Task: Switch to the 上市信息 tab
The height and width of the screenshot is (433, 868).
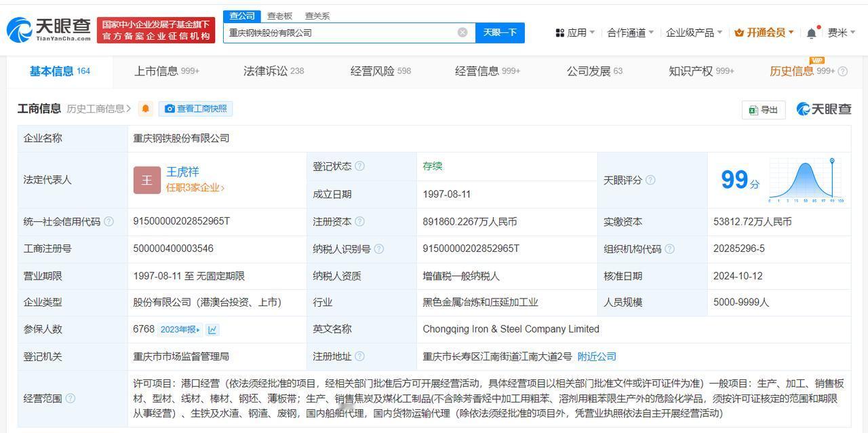Action: coord(167,71)
